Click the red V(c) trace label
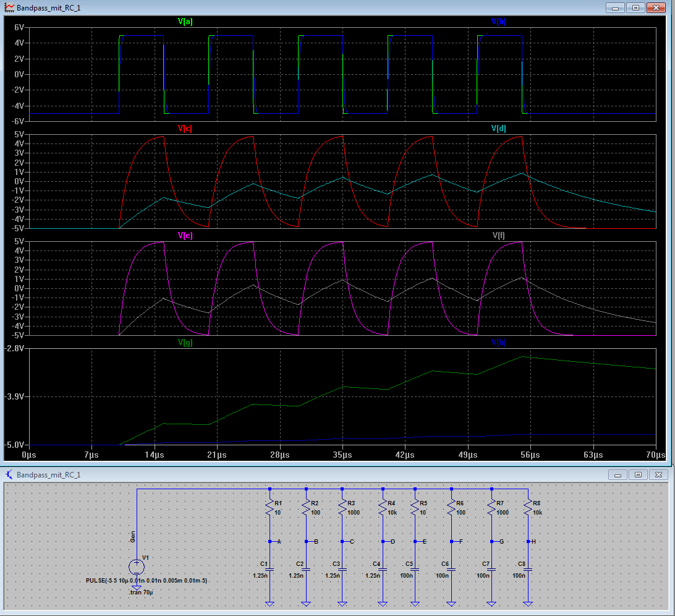The height and width of the screenshot is (616, 675). (x=185, y=129)
